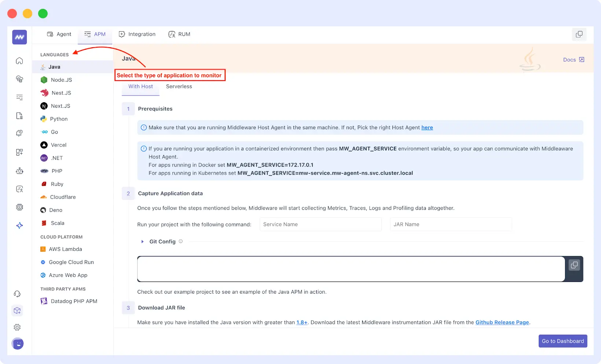Open Settings via the gear icon

click(17, 327)
